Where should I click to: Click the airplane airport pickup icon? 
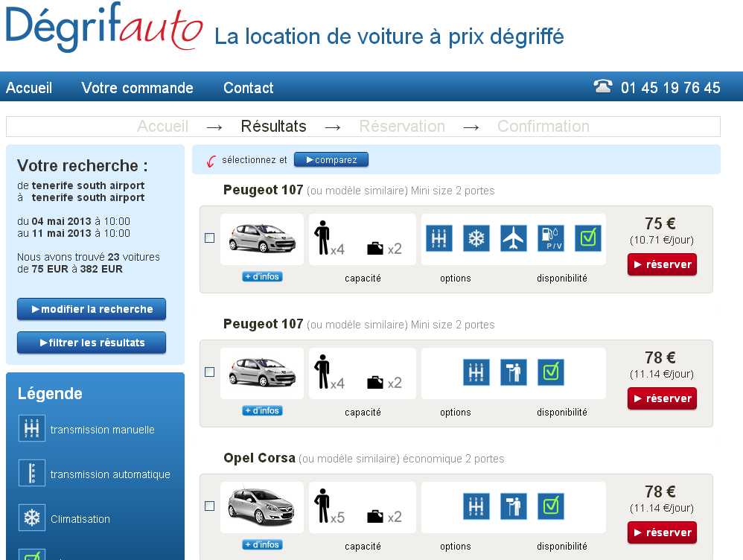pyautogui.click(x=514, y=238)
